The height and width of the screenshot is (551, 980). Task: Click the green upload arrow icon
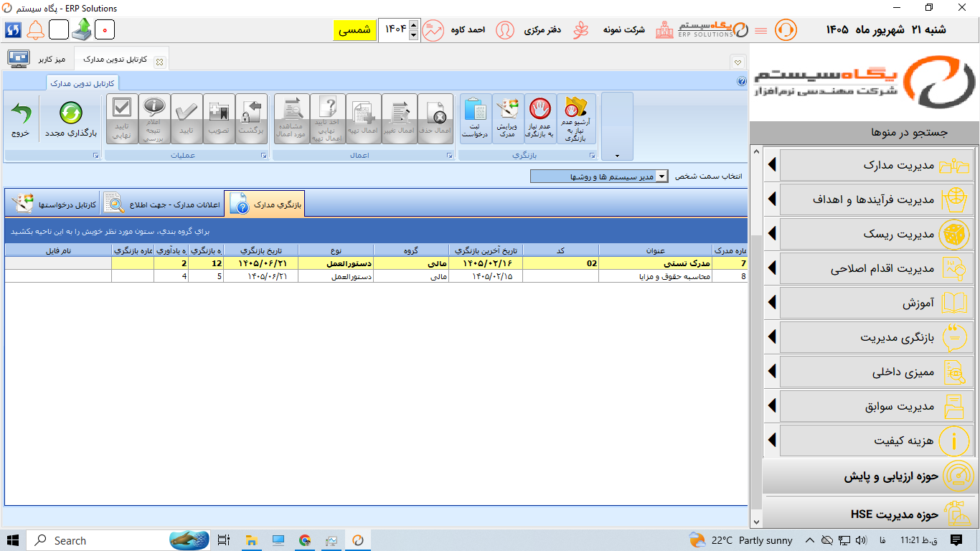(82, 30)
